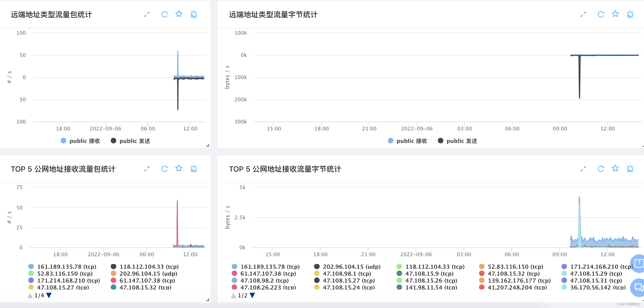Open alarm bell for TOP 5 公网地址接收流量字节统计

630,169
